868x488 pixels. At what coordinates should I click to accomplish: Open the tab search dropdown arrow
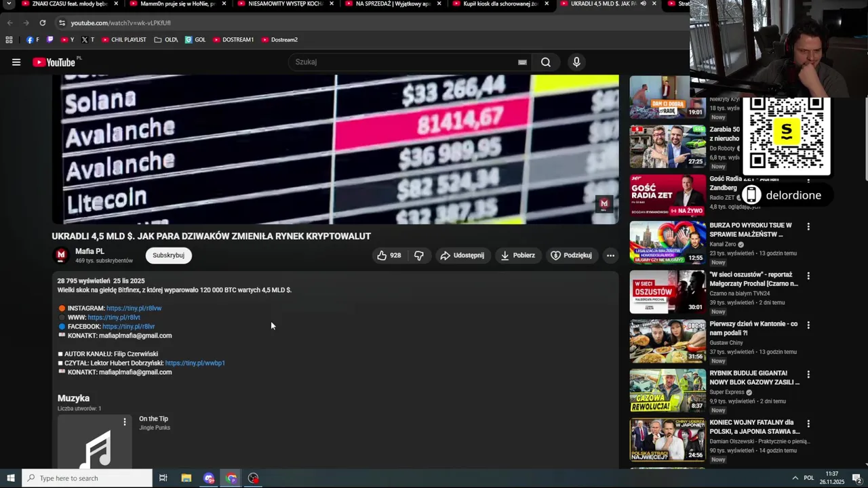coord(9,3)
